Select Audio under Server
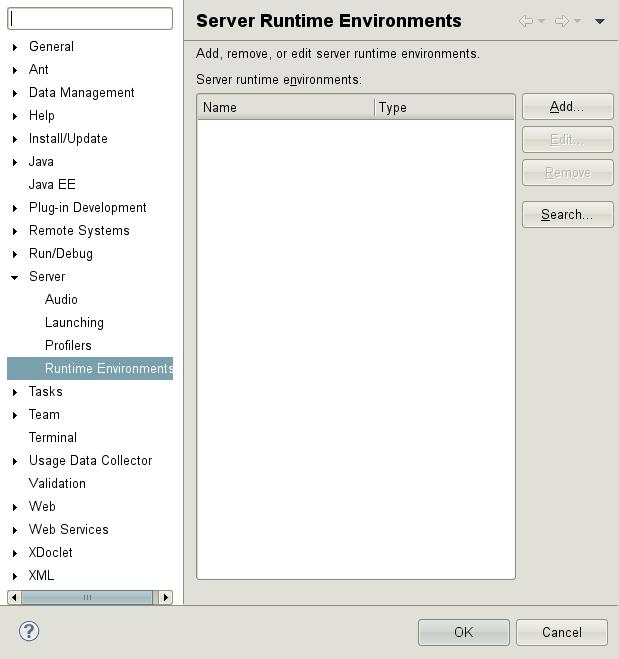Viewport: 619px width, 659px height. [x=61, y=300]
